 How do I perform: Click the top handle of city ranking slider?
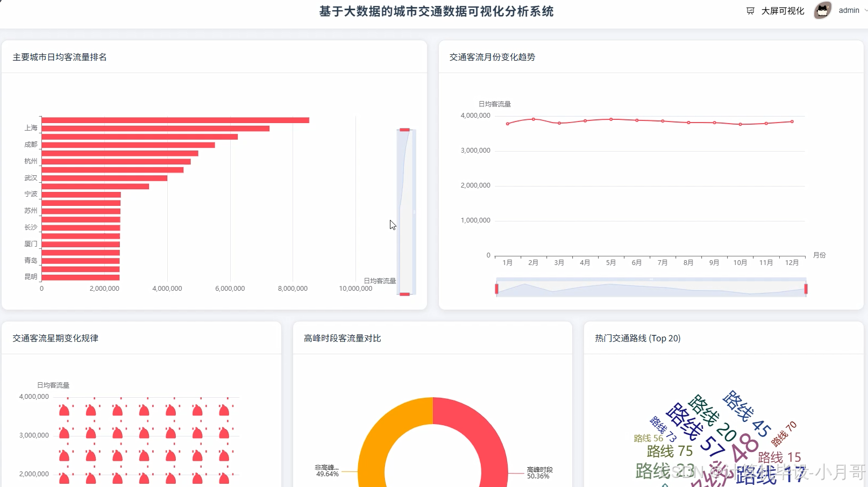[405, 130]
